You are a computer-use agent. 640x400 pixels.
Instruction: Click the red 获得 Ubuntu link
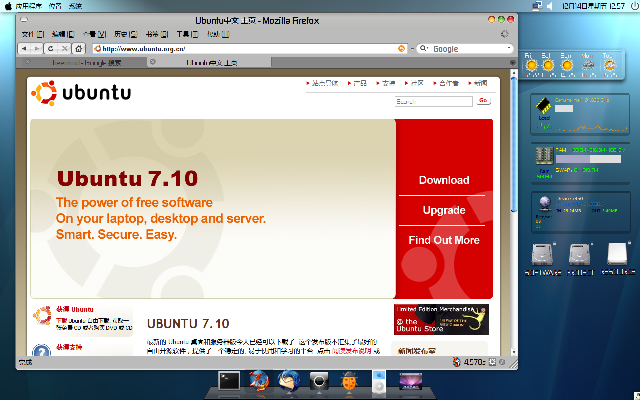tap(75, 309)
